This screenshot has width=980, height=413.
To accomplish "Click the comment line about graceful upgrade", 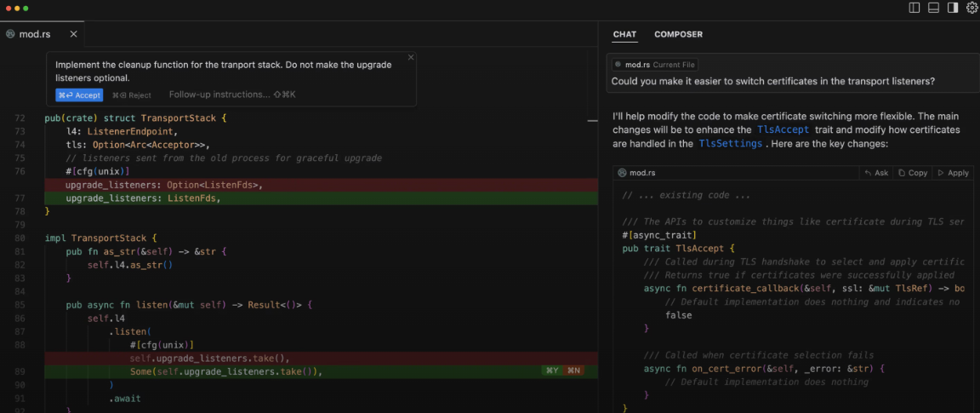I will pos(223,158).
